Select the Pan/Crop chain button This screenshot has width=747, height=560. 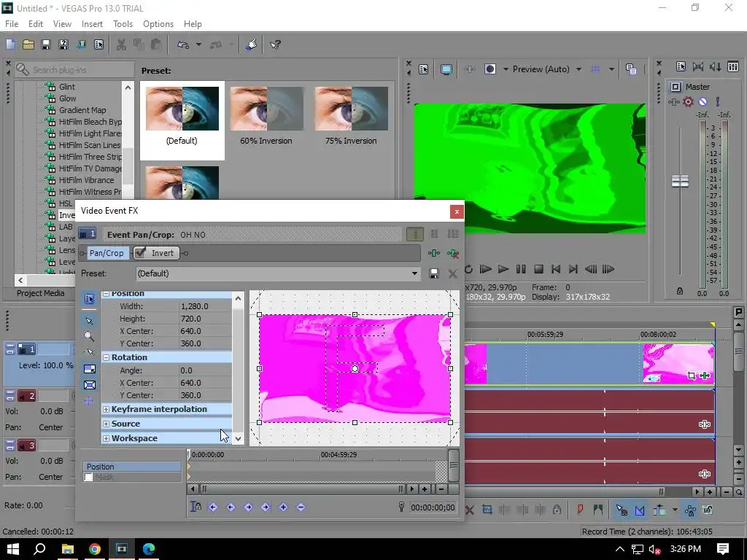[107, 253]
